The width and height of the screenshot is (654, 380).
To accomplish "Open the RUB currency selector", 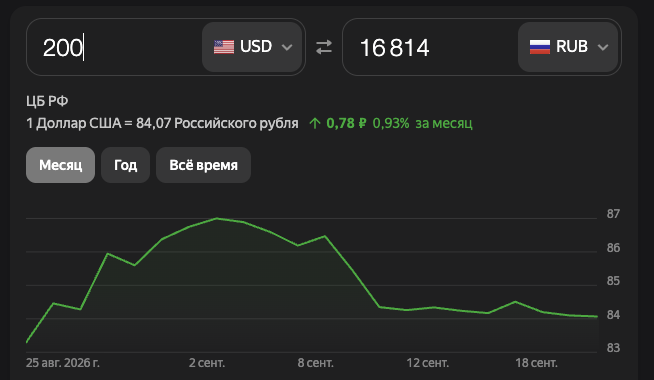I will [x=568, y=47].
